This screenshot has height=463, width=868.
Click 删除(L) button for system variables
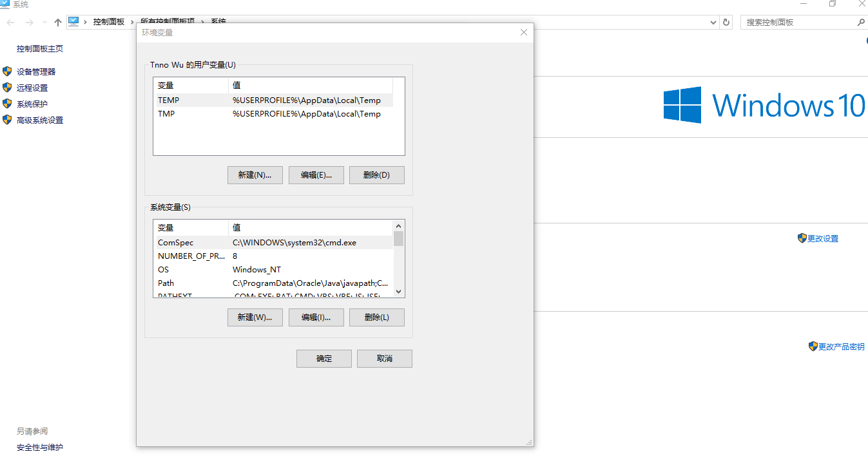(377, 317)
